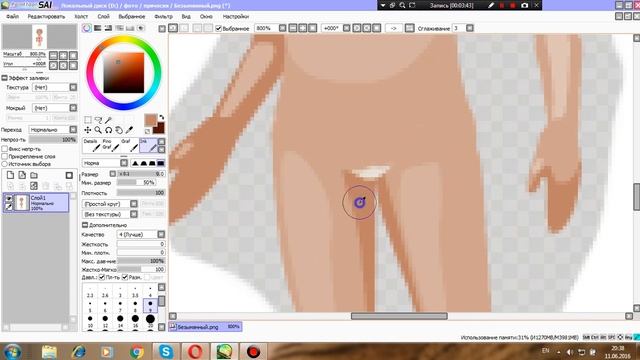The width and height of the screenshot is (640, 360).
Task: Select brush size 5 preset
Action: pyautogui.click(x=90, y=306)
